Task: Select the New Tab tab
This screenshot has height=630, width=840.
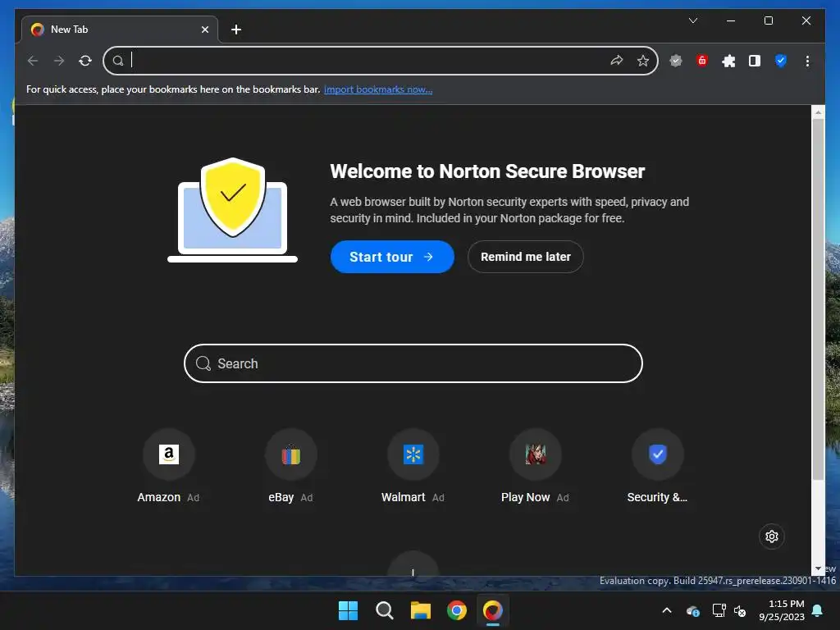Action: pos(120,30)
